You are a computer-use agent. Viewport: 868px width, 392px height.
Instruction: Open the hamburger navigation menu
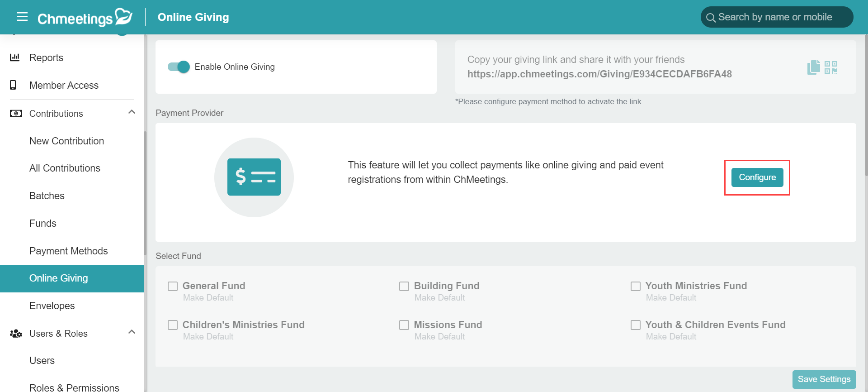point(22,17)
